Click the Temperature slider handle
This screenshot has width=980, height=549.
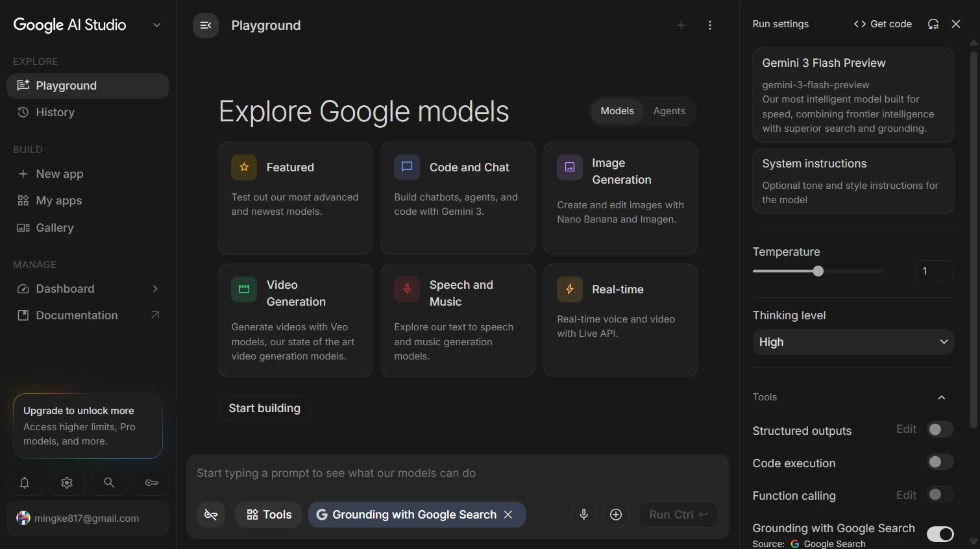coord(818,271)
